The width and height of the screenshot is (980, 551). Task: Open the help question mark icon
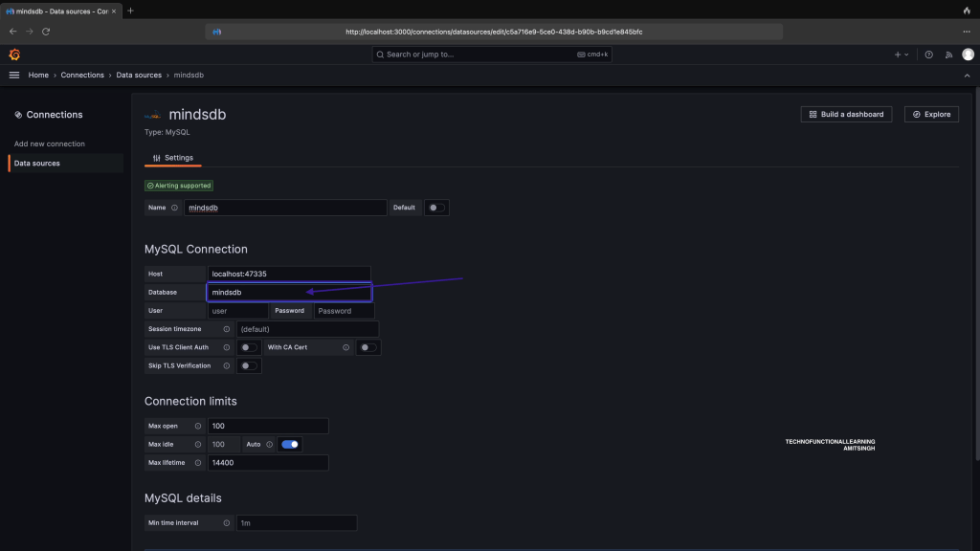coord(928,55)
